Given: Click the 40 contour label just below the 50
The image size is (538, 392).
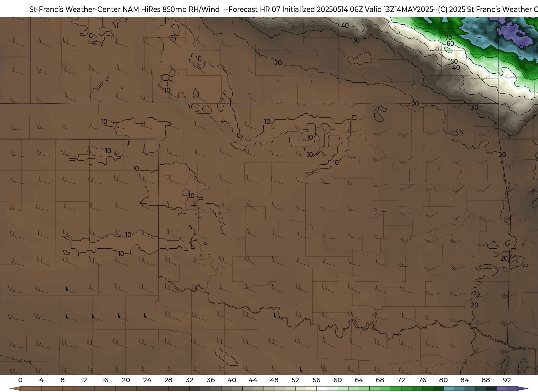Looking at the screenshot, I should pyautogui.click(x=456, y=68).
